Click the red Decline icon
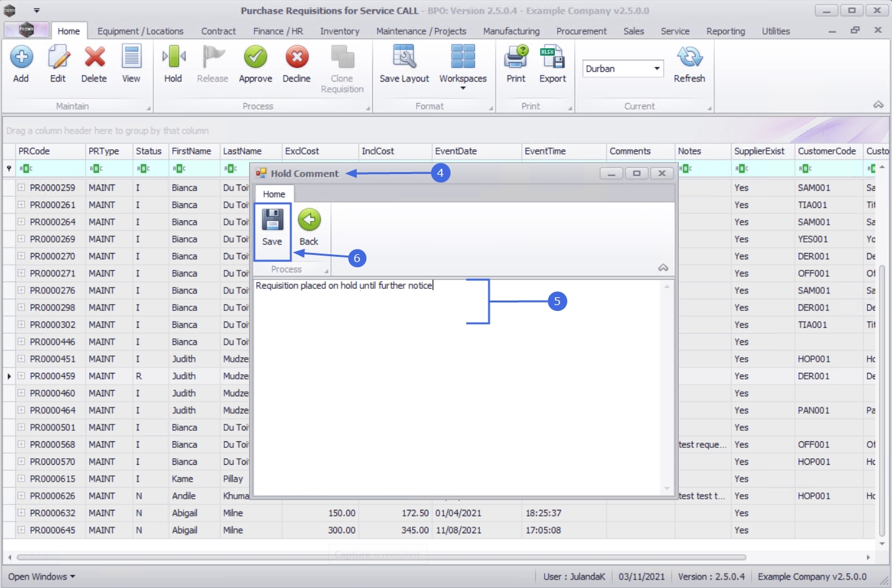This screenshot has width=892, height=588. (297, 57)
